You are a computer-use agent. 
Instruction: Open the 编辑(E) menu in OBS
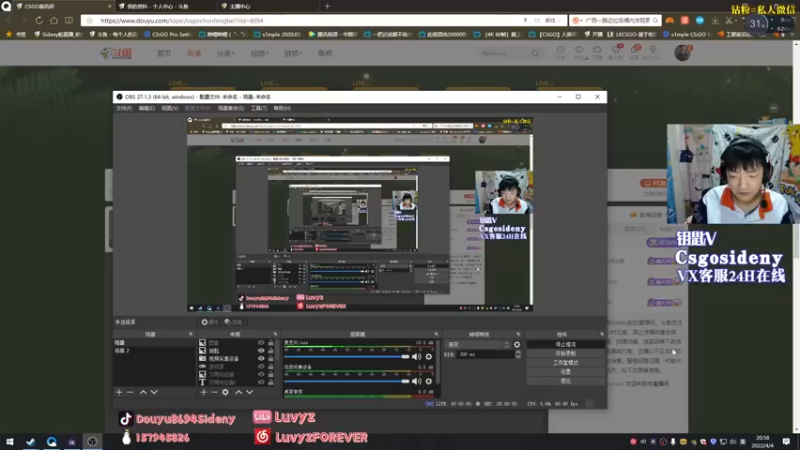coord(146,108)
